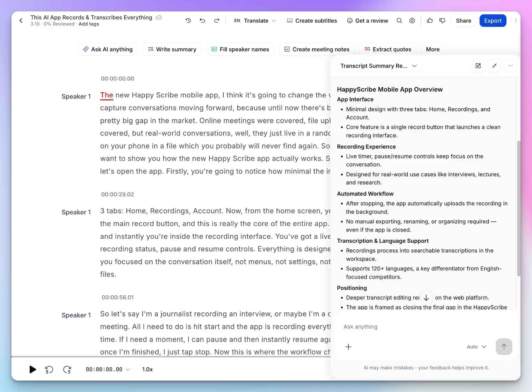The height and width of the screenshot is (392, 532).
Task: Undo the last edit
Action: [202, 21]
